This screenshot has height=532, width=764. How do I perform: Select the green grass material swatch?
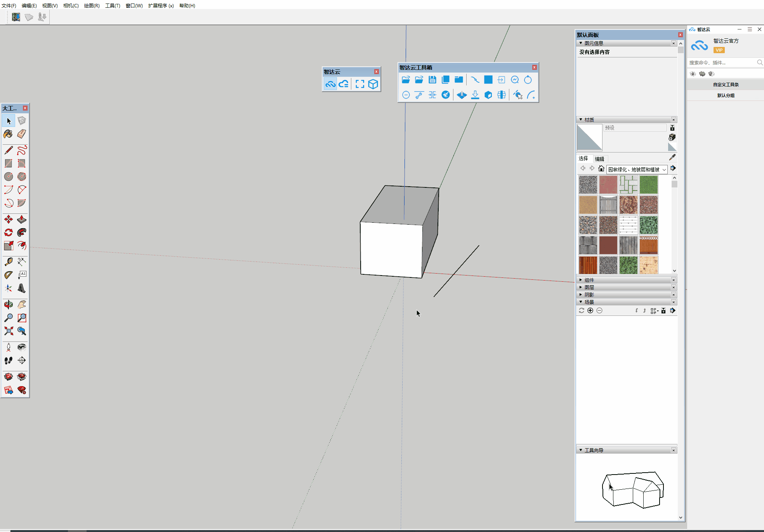648,185
